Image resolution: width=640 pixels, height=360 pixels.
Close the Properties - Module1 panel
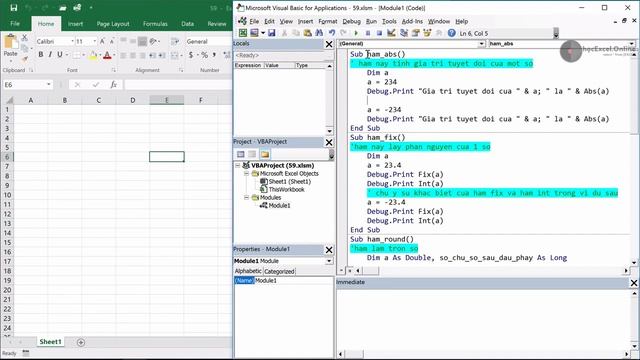(329, 249)
